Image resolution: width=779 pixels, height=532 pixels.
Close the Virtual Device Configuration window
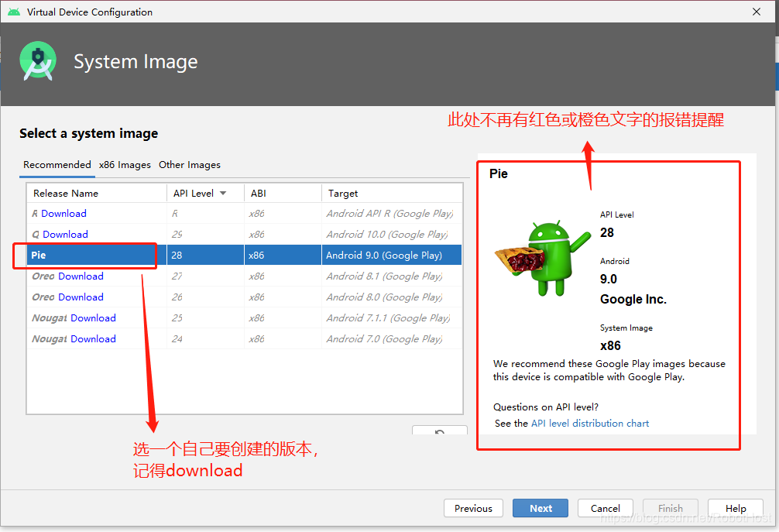756,12
